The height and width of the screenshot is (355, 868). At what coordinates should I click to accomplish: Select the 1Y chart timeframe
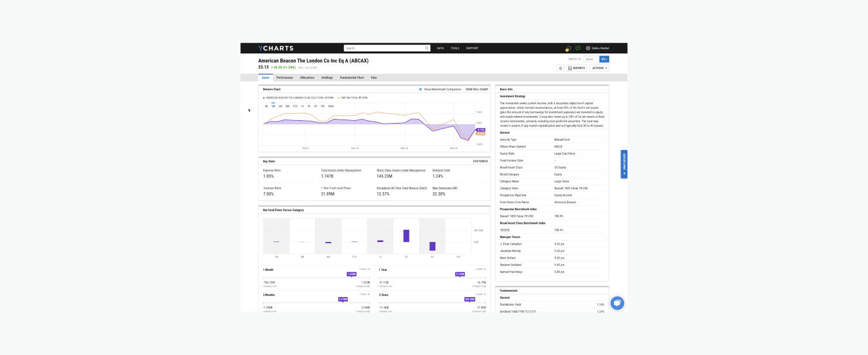tap(302, 106)
